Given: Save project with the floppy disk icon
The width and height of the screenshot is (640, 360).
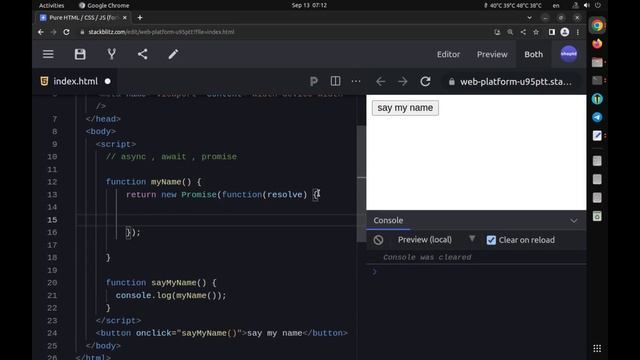Looking at the screenshot, I should 80,54.
